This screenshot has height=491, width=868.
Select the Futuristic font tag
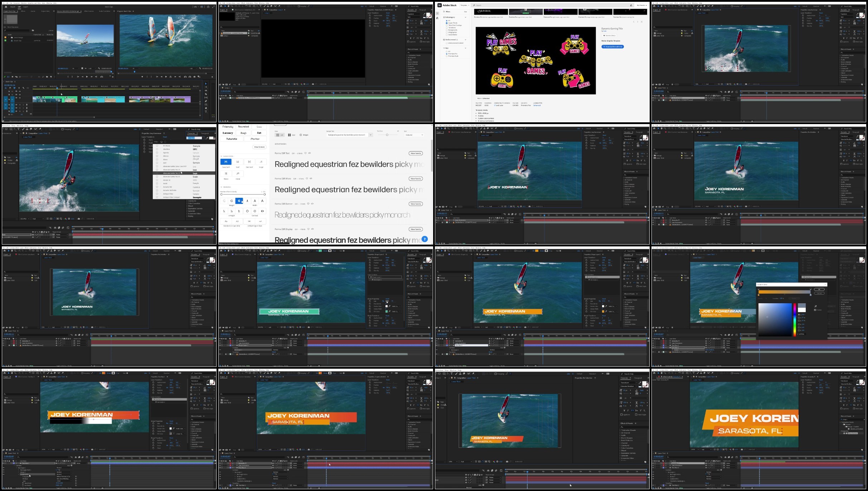click(x=232, y=139)
